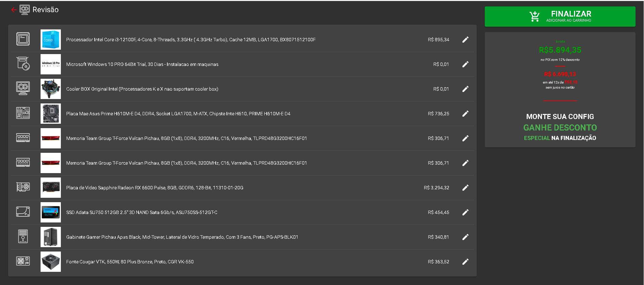
Task: Edit the Fonte Cougar VTK 550W item
Action: coord(466,262)
